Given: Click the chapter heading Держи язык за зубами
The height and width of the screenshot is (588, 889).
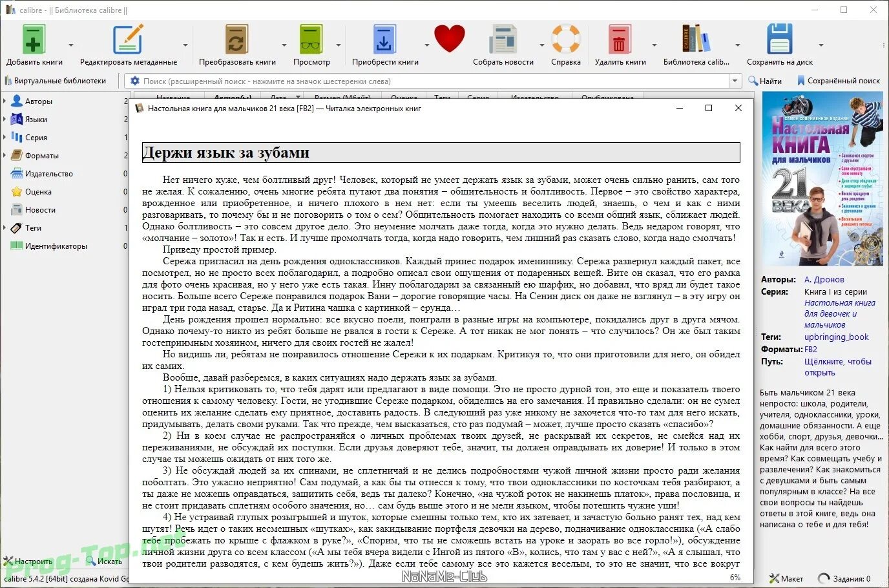Looking at the screenshot, I should click(x=225, y=152).
